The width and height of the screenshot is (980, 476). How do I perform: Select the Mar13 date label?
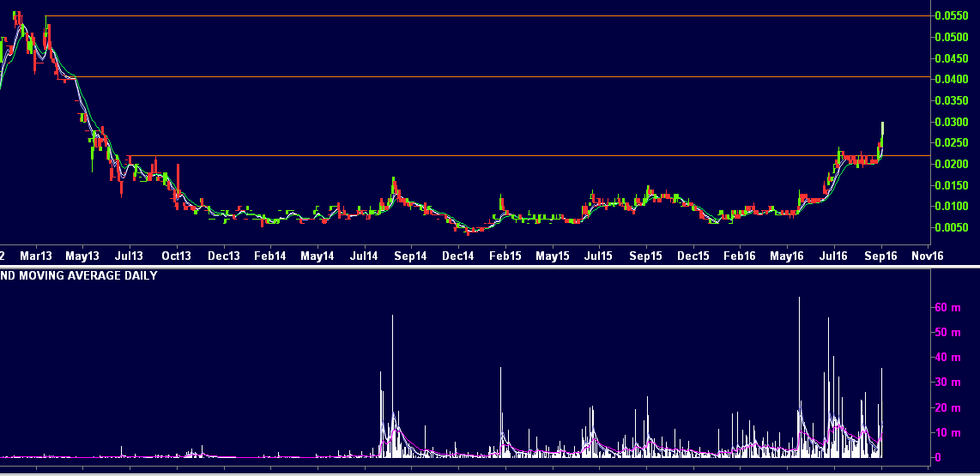(x=36, y=256)
